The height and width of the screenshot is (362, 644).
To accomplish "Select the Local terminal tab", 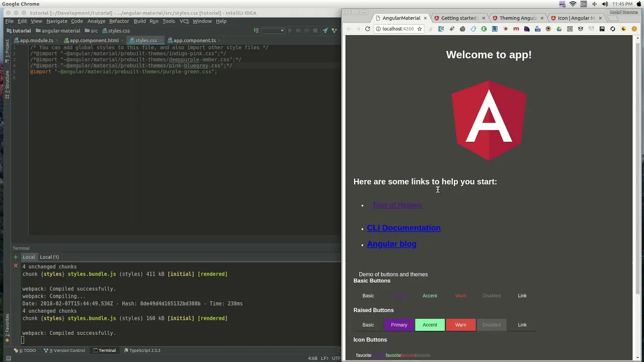I will [x=29, y=257].
